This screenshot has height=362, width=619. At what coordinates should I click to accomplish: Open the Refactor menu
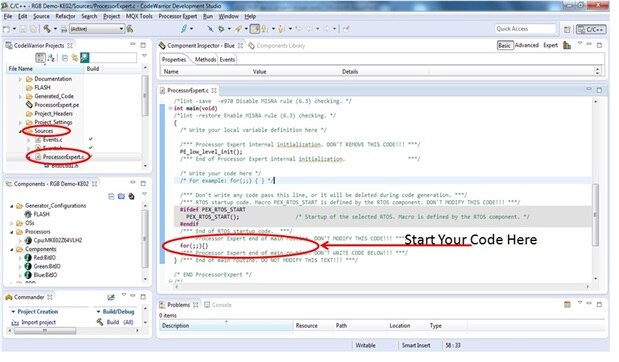click(65, 16)
